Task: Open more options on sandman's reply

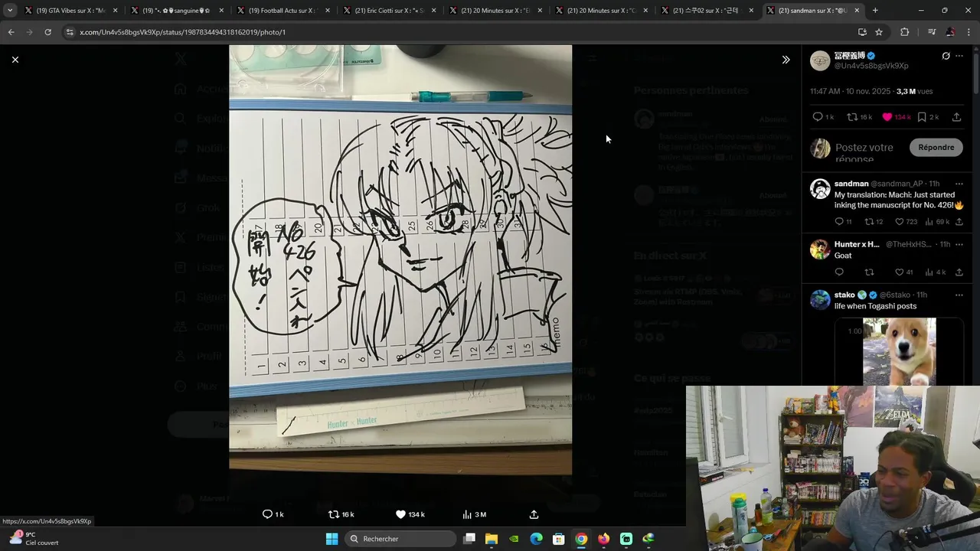Action: pos(959,184)
